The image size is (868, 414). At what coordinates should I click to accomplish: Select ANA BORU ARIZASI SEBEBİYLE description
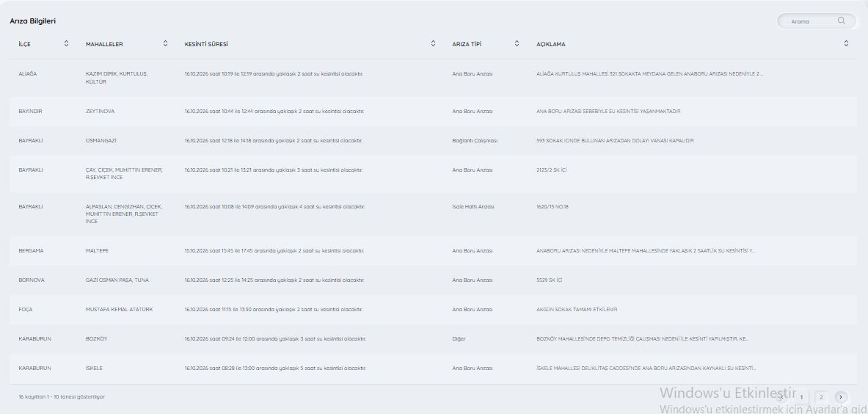pyautogui.click(x=608, y=112)
